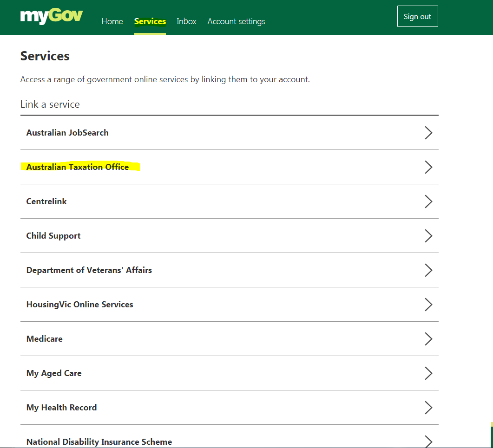Image resolution: width=493 pixels, height=448 pixels.
Task: Choose My Aged Care service
Action: pyautogui.click(x=230, y=373)
